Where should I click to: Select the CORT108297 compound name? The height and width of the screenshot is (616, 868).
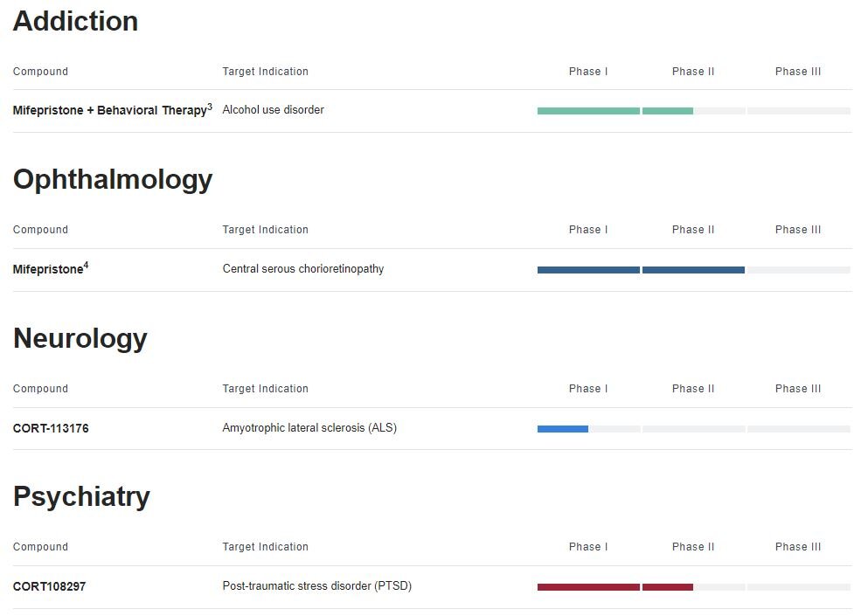tap(49, 586)
